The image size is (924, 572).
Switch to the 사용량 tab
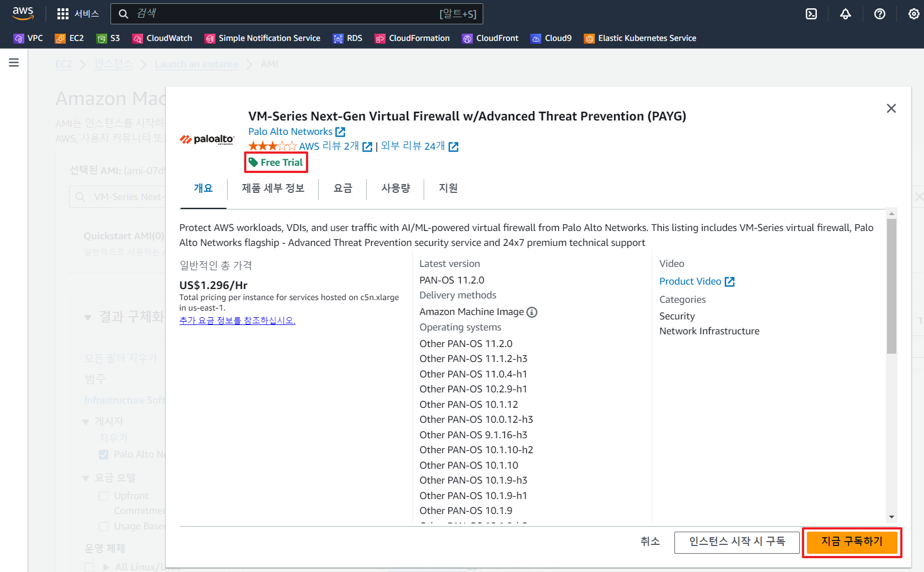pos(395,188)
